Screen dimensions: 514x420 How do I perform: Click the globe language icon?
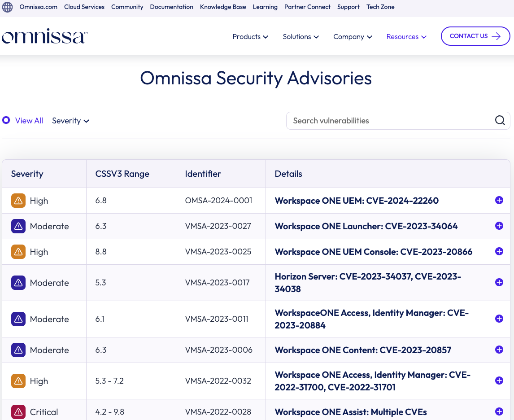click(x=8, y=7)
